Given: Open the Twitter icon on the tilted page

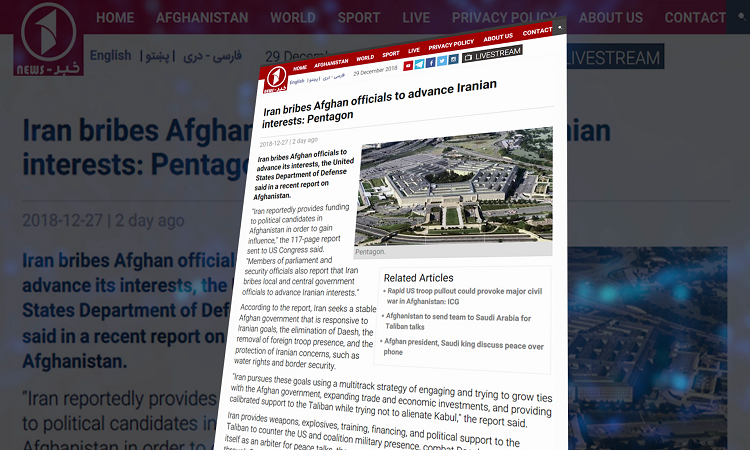Looking at the screenshot, I should tap(442, 60).
